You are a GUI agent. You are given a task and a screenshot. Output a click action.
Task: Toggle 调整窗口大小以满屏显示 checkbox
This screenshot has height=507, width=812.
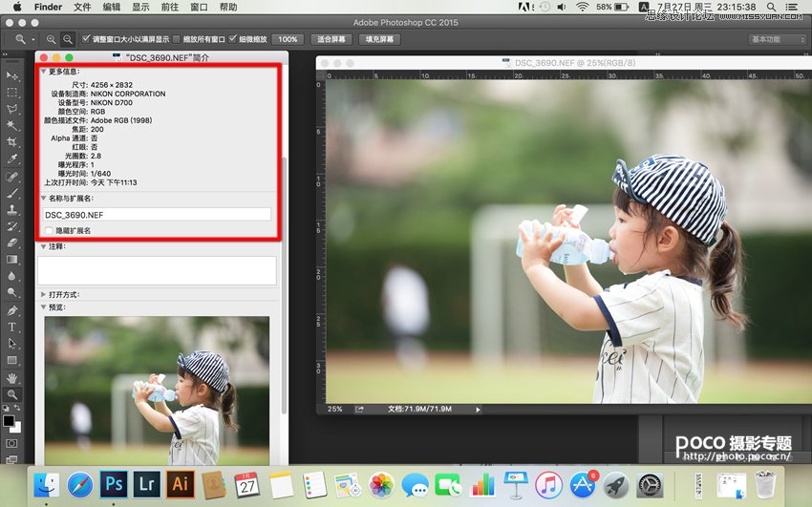pyautogui.click(x=86, y=39)
